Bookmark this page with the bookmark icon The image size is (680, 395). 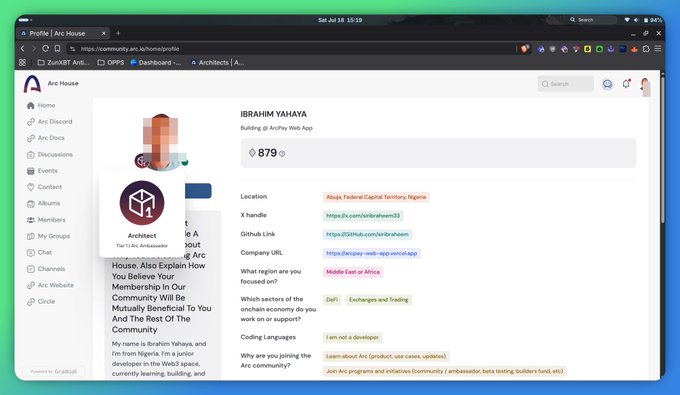click(57, 49)
